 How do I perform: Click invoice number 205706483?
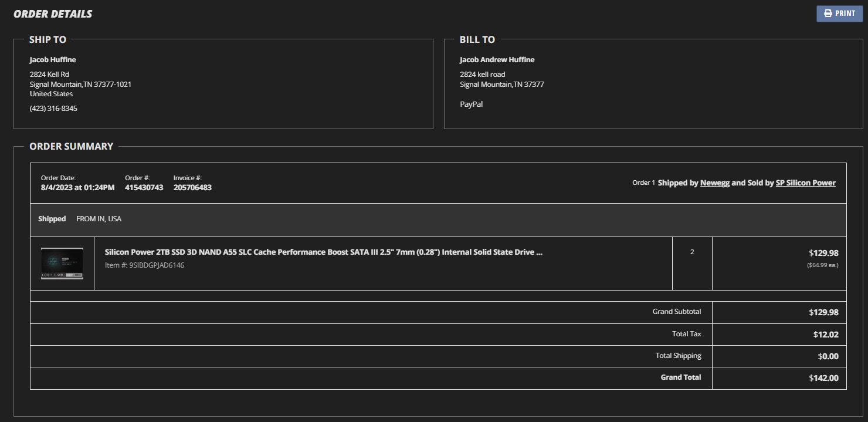pos(192,188)
